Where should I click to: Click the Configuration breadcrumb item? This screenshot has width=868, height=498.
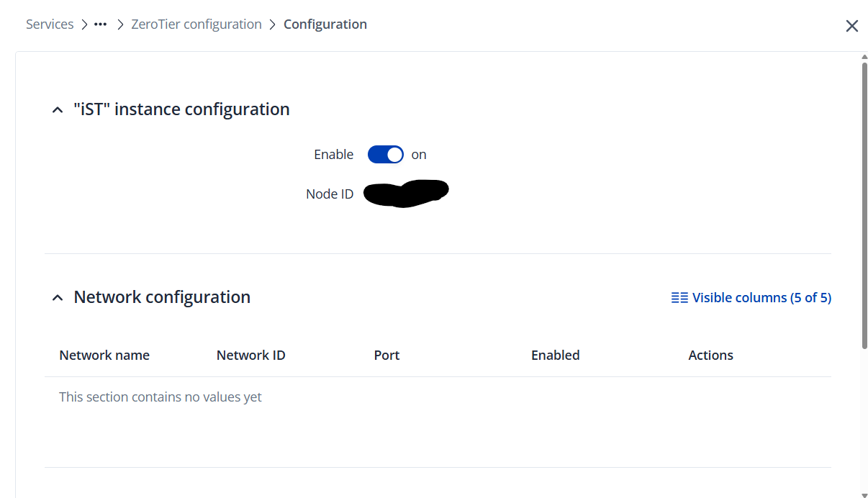[x=325, y=24]
